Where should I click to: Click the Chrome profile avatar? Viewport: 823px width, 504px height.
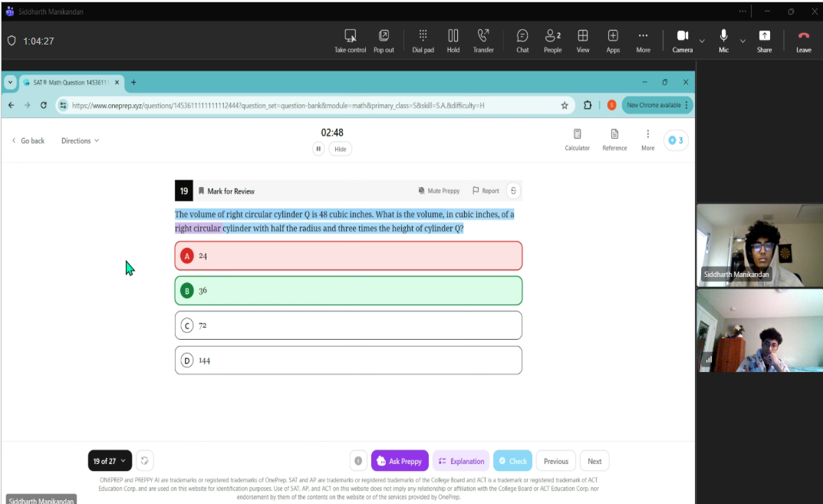(611, 105)
